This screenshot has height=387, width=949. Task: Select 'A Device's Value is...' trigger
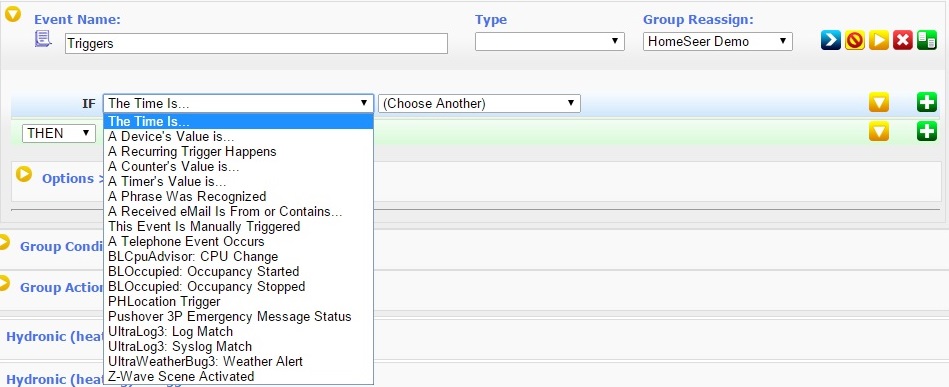pyautogui.click(x=171, y=137)
